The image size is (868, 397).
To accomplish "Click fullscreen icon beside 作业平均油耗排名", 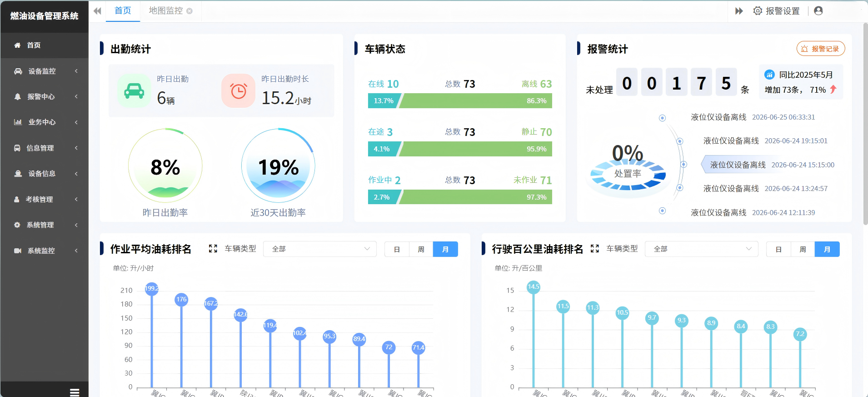I will point(213,249).
